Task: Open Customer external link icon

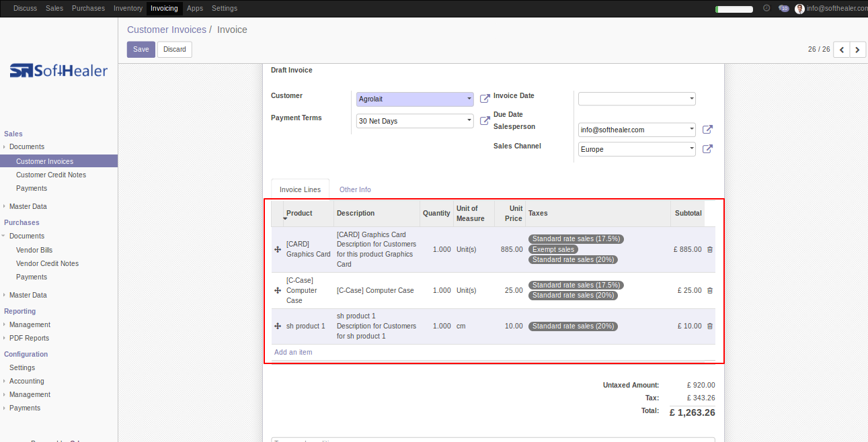Action: (485, 99)
